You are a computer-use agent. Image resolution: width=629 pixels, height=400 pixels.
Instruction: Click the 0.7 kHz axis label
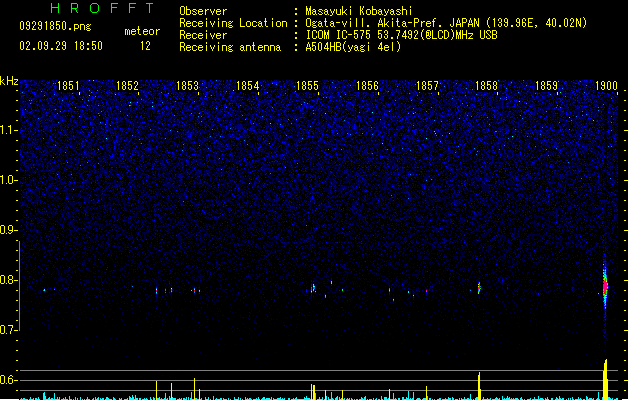[9, 330]
